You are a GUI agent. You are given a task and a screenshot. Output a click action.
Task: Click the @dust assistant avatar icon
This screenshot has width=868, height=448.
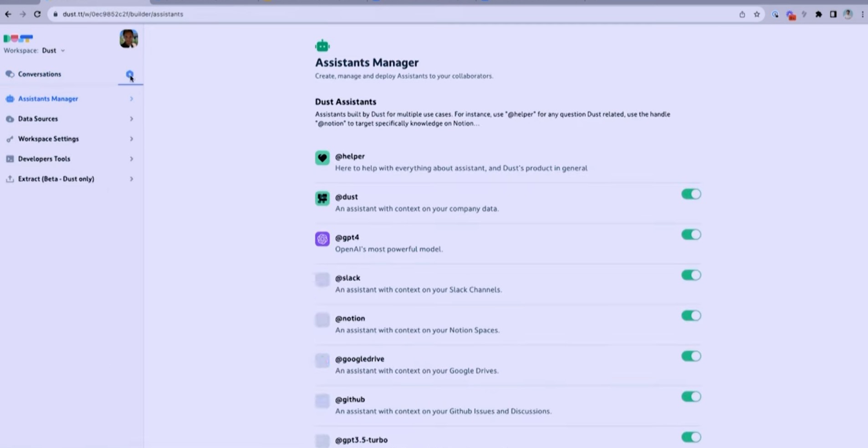322,199
